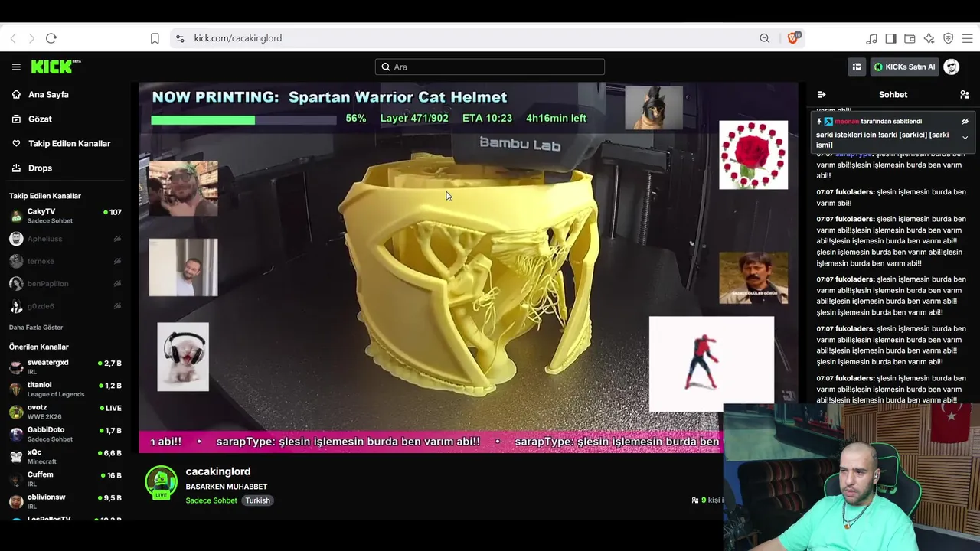The height and width of the screenshot is (551, 980).
Task: Expand list with Daha Fazla Göster
Action: pos(36,328)
